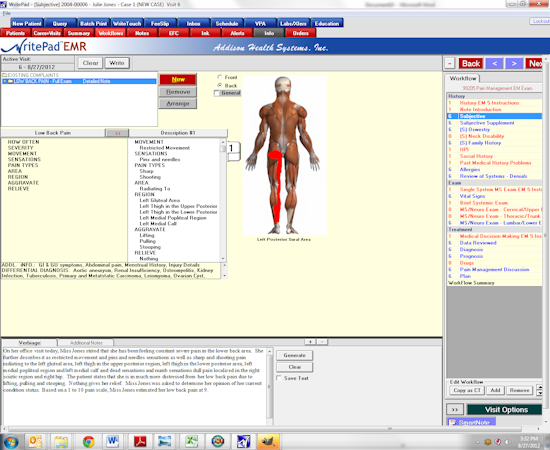Click the red highlighted left leg on body diagram
Image resolution: width=550 pixels, height=450 pixels.
click(x=277, y=186)
